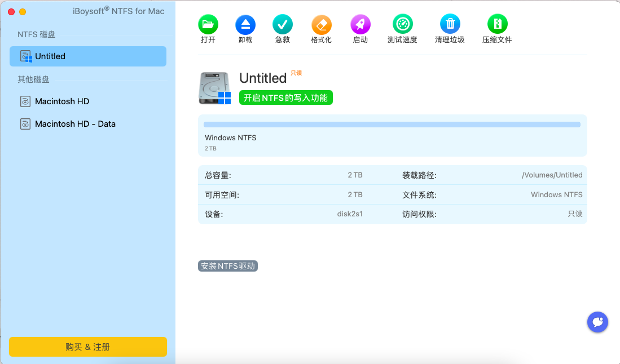The height and width of the screenshot is (364, 620).
Task: Click the Untitled disk icon in sidebar
Action: pos(25,56)
